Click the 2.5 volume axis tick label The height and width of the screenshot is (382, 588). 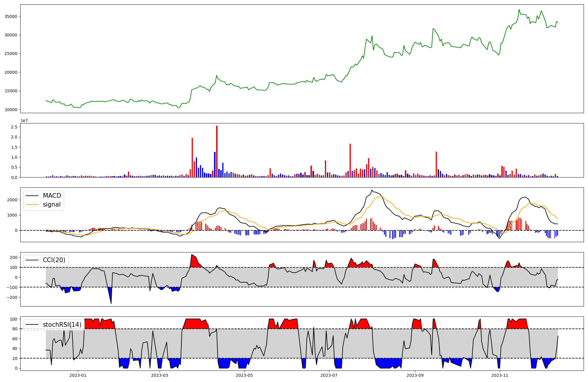[x=14, y=127]
